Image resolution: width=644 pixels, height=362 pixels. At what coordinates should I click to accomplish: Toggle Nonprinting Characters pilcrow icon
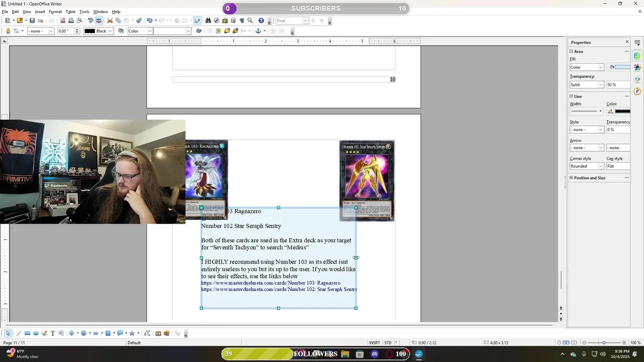[242, 21]
